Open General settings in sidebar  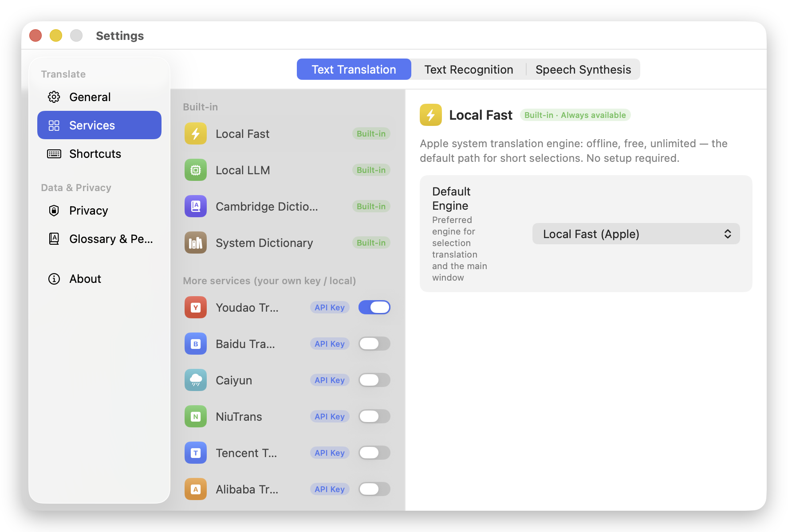pyautogui.click(x=99, y=97)
